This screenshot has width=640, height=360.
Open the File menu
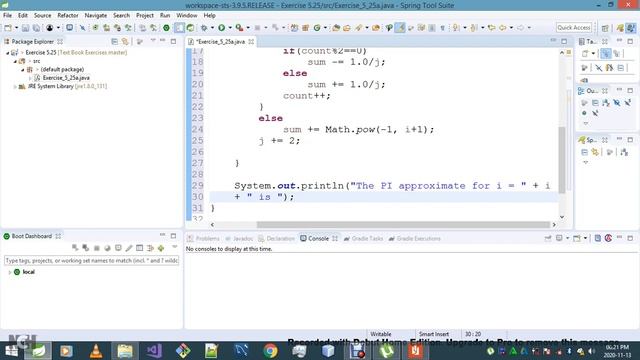click(7, 16)
